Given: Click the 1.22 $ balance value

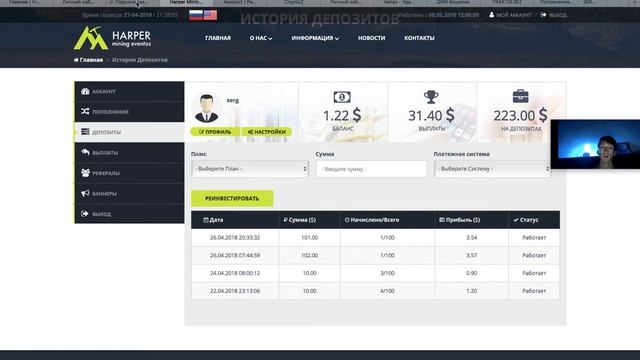Looking at the screenshot, I should point(342,116).
